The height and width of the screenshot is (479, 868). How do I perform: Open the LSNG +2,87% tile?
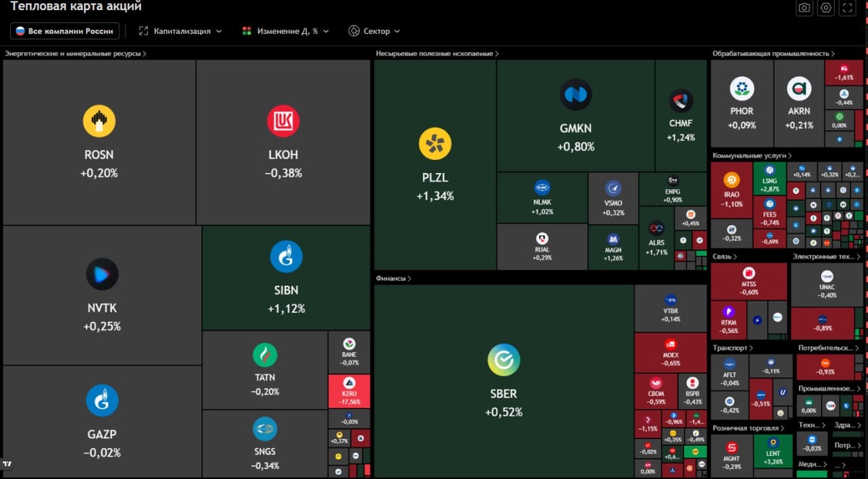click(x=770, y=179)
